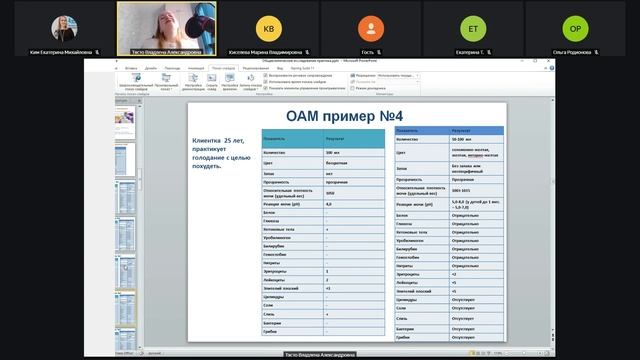Image resolution: width=640 pixels, height=360 pixels.
Task: Click the ET participant avatar
Action: click(x=473, y=29)
